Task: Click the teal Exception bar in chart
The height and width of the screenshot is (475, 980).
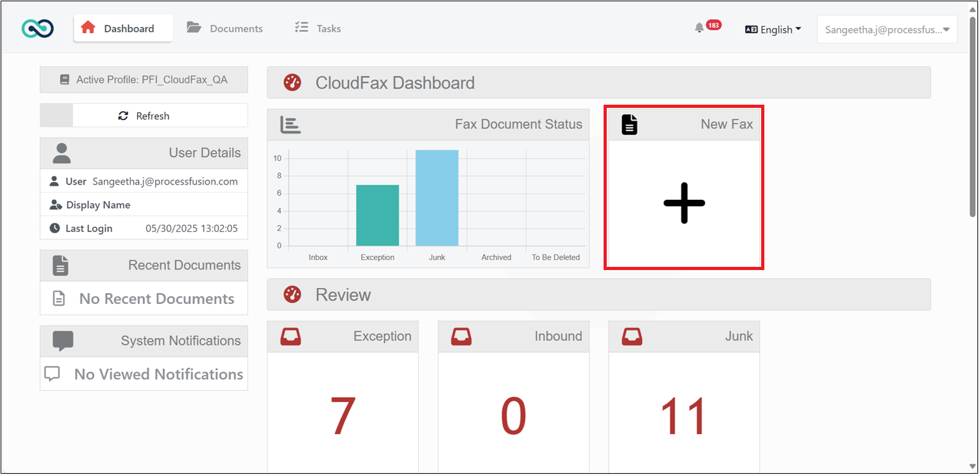Action: click(378, 215)
